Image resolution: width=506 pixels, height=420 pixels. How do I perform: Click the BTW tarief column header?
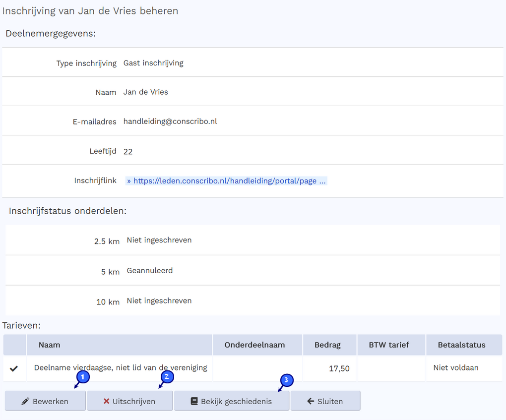point(389,345)
